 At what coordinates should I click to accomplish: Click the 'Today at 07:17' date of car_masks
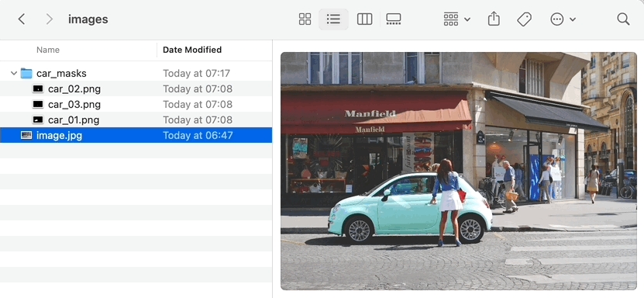tap(196, 73)
